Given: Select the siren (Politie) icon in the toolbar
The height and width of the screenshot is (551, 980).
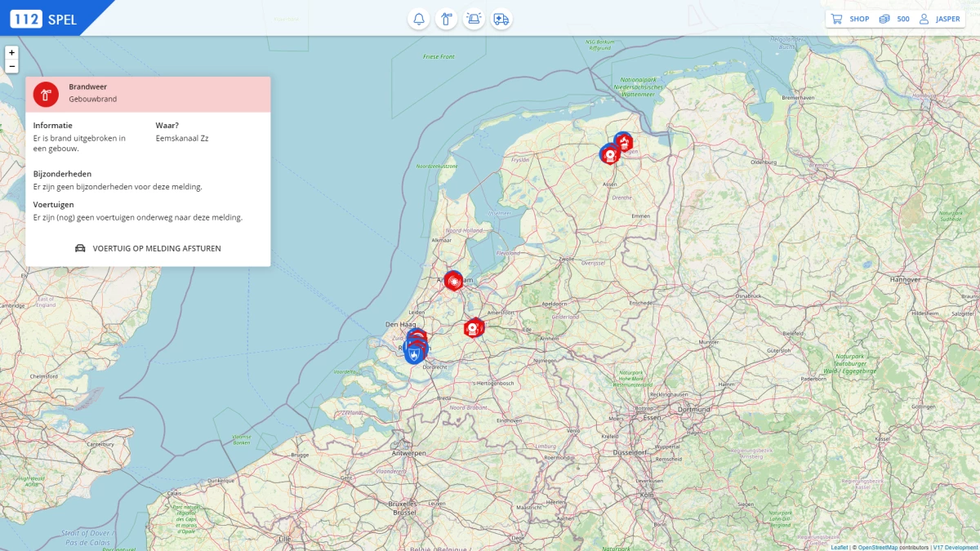Looking at the screenshot, I should 474,18.
